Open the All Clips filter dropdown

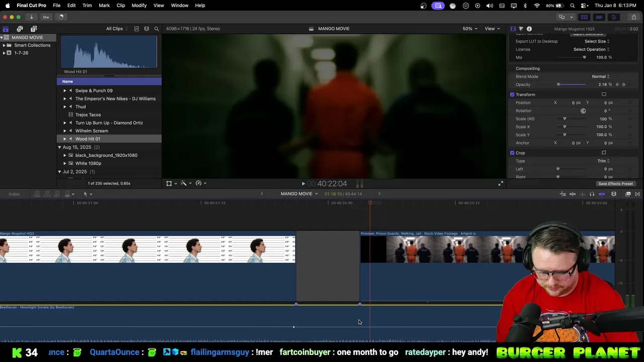click(117, 29)
